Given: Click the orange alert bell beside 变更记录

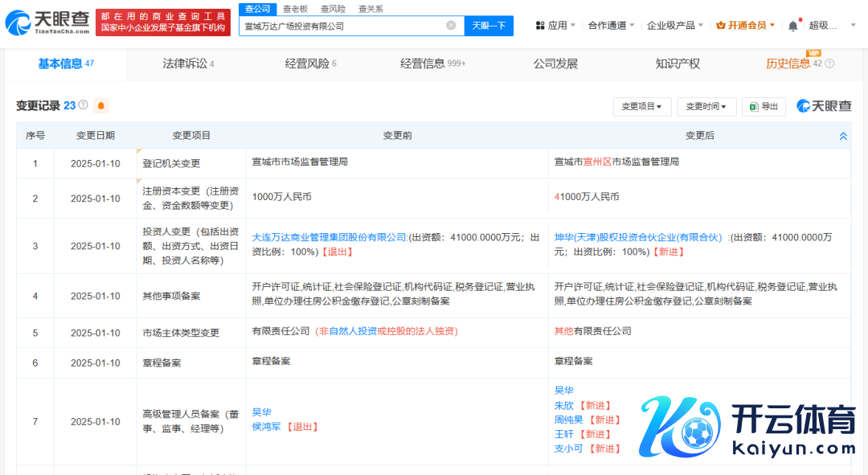Looking at the screenshot, I should pyautogui.click(x=101, y=105).
